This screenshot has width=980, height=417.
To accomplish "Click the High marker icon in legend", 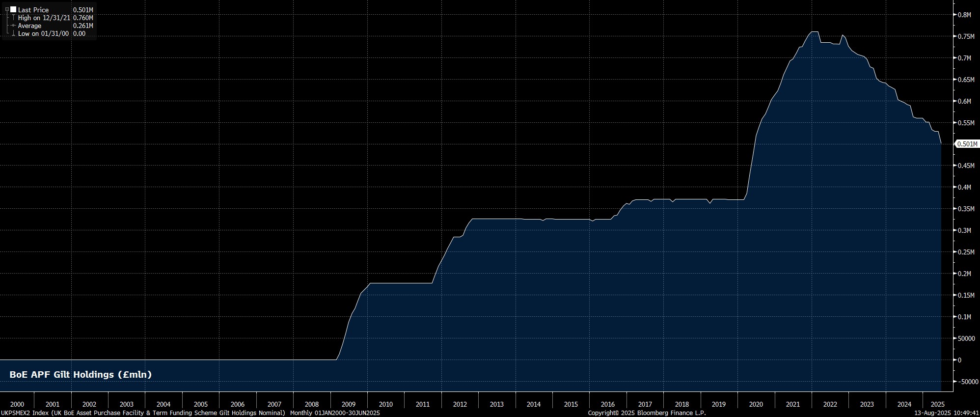I will [13, 18].
